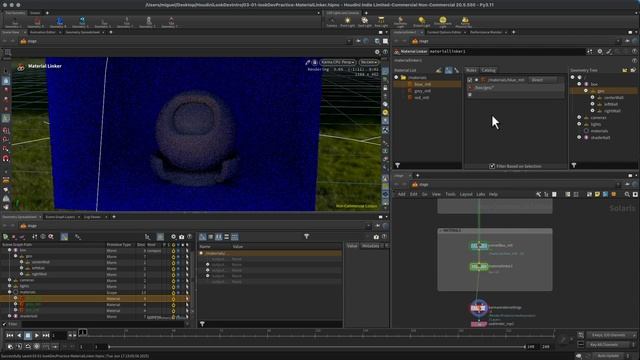The image size is (640, 360).
Task: Click the scene graph Filter input field
Action: coord(104,324)
